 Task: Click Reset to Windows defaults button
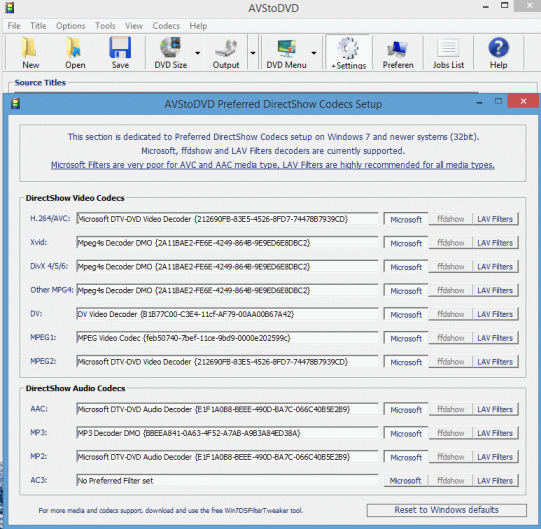click(x=446, y=510)
